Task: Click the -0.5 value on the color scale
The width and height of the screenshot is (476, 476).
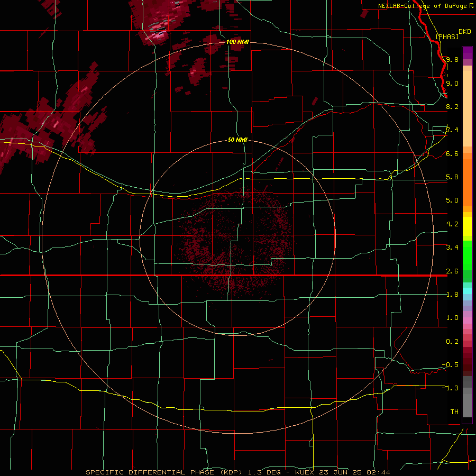Action: 450,365
